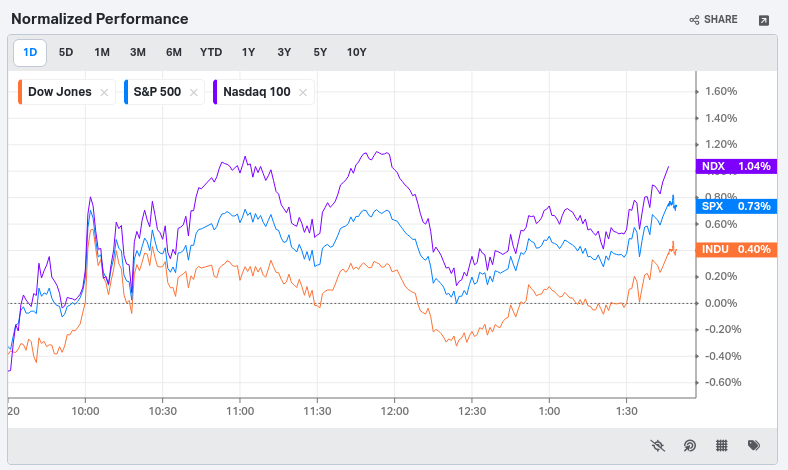
Task: Choose the 10Y time range
Action: pyautogui.click(x=356, y=52)
